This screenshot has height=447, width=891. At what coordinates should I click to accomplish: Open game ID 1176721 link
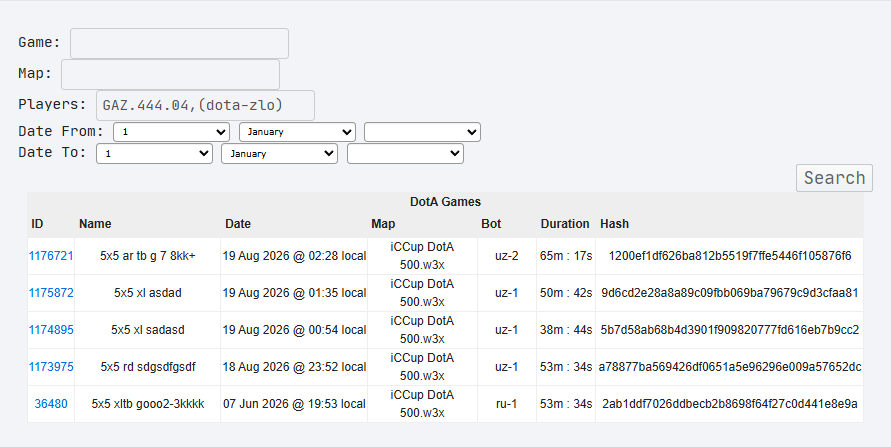click(x=51, y=256)
